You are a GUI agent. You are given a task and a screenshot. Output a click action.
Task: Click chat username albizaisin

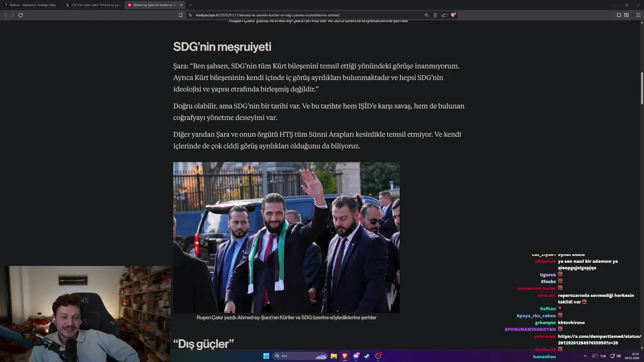545,261
